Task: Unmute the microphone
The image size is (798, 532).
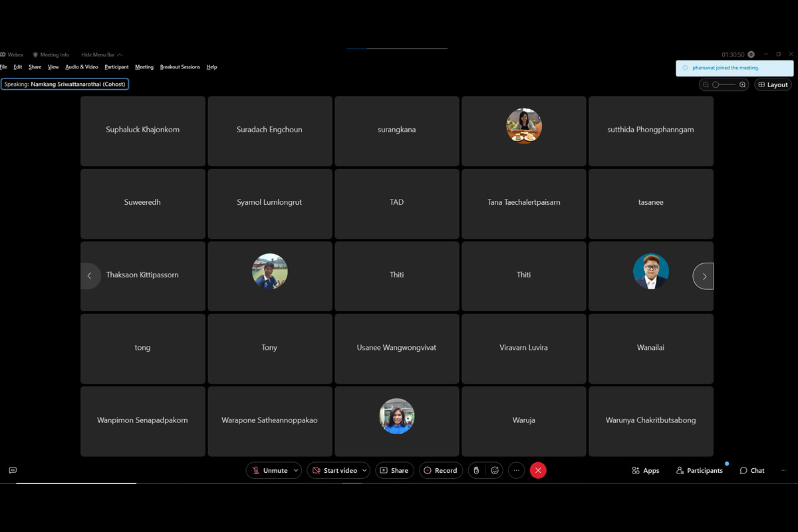Action: [269, 470]
